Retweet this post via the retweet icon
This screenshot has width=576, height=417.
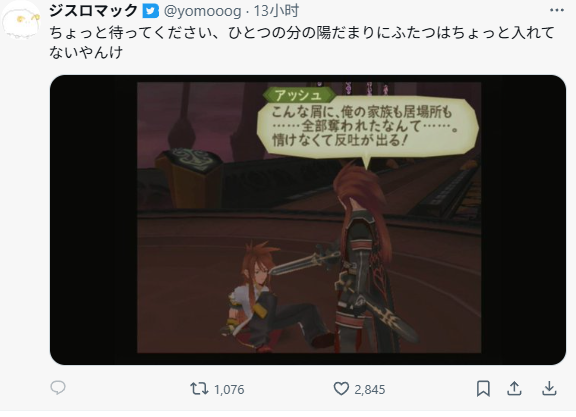[199, 388]
